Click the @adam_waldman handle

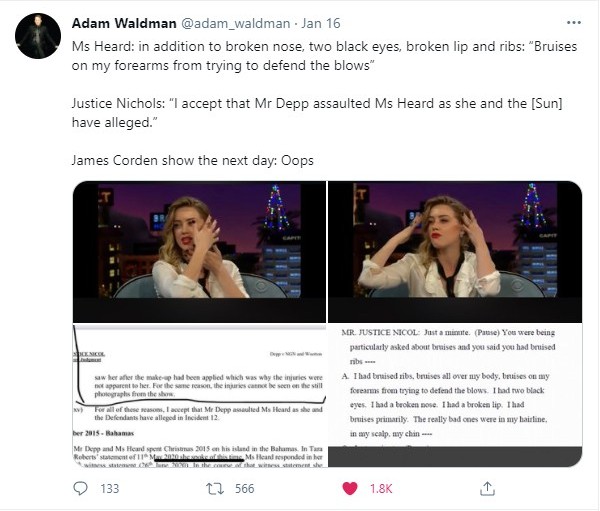point(235,23)
